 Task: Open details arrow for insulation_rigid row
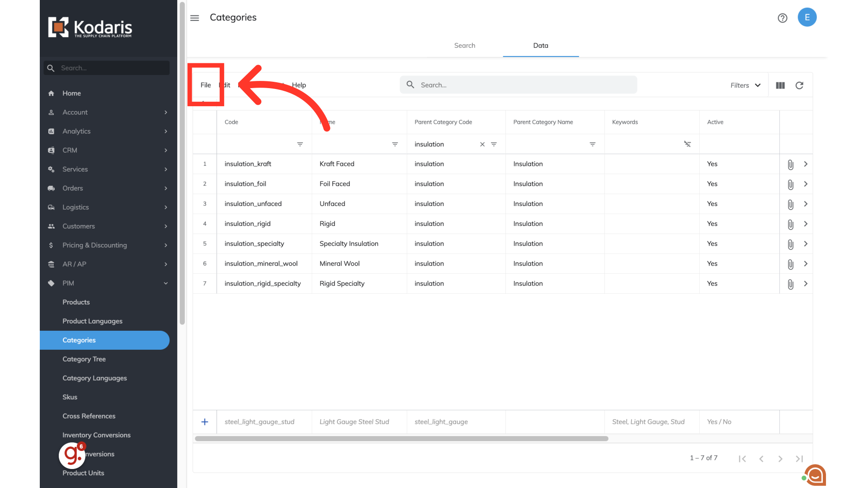click(806, 224)
